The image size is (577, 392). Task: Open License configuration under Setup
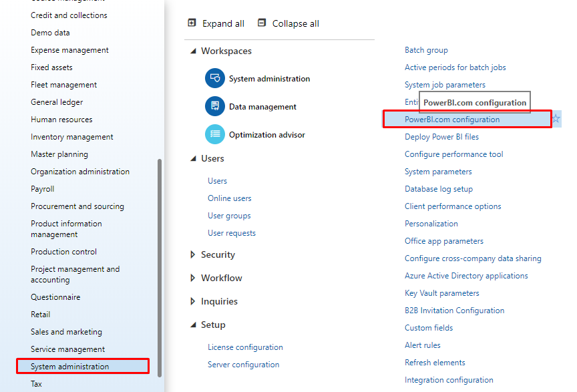click(x=245, y=347)
